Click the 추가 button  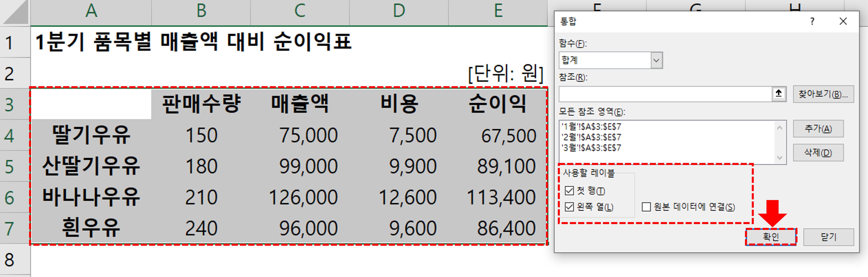pyautogui.click(x=818, y=129)
